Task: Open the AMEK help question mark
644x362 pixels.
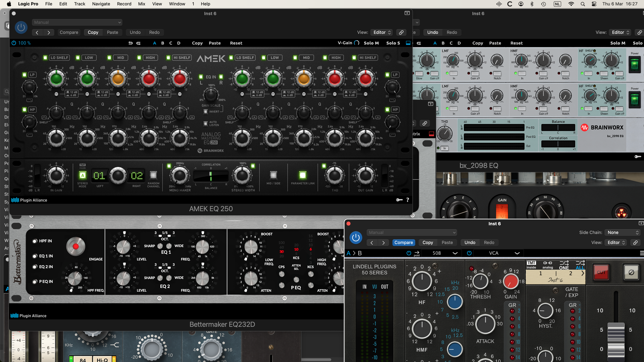Action: [408, 200]
